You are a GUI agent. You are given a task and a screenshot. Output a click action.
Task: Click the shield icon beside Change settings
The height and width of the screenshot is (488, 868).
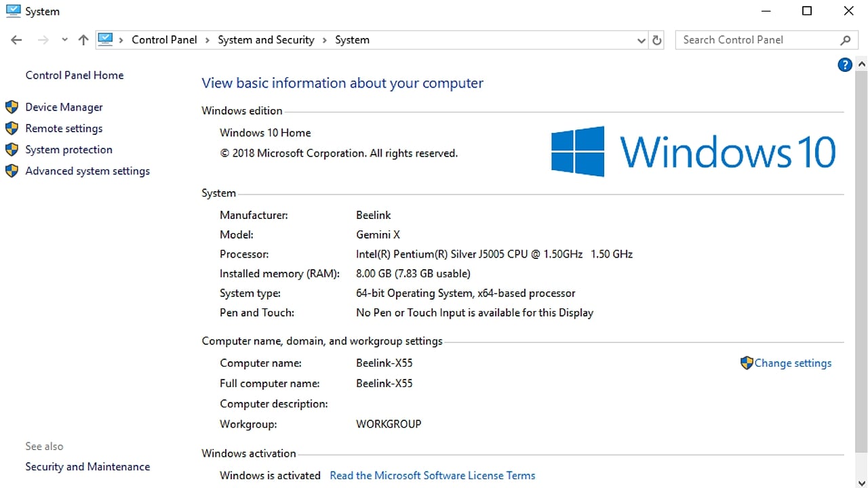click(747, 363)
